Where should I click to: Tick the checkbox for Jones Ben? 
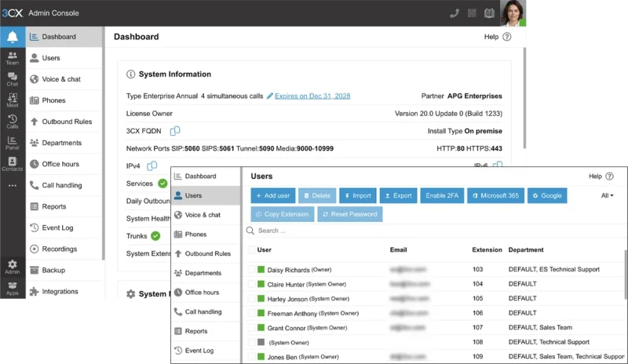click(251, 357)
